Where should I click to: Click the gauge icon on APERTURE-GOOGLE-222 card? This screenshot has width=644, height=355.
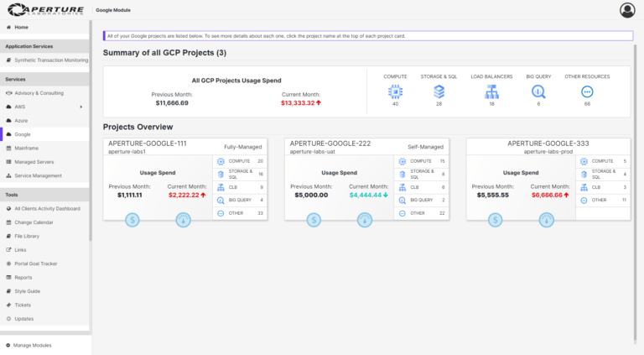[365, 220]
